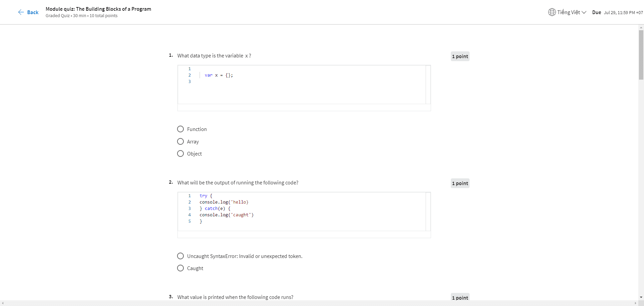Click the horizontal scroll right arrow

(635, 303)
